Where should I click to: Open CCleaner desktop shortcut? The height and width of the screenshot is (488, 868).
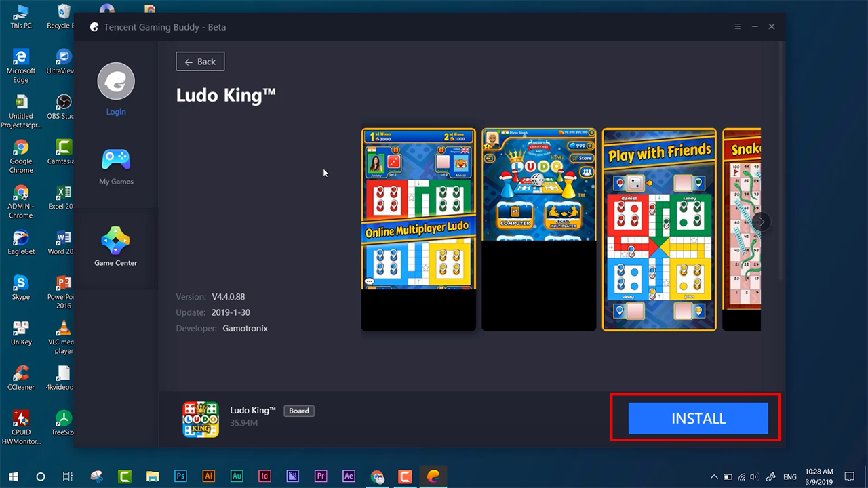click(x=21, y=376)
